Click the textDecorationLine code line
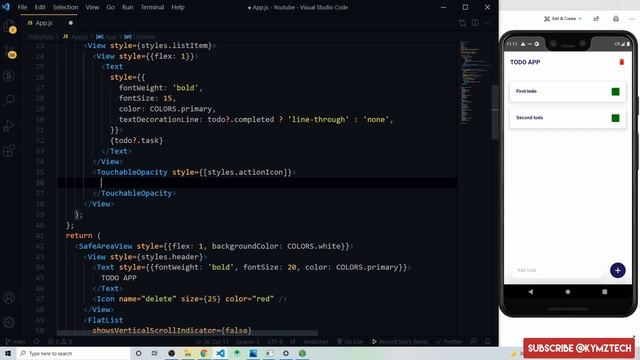Image resolution: width=640 pixels, height=360 pixels. coord(256,120)
